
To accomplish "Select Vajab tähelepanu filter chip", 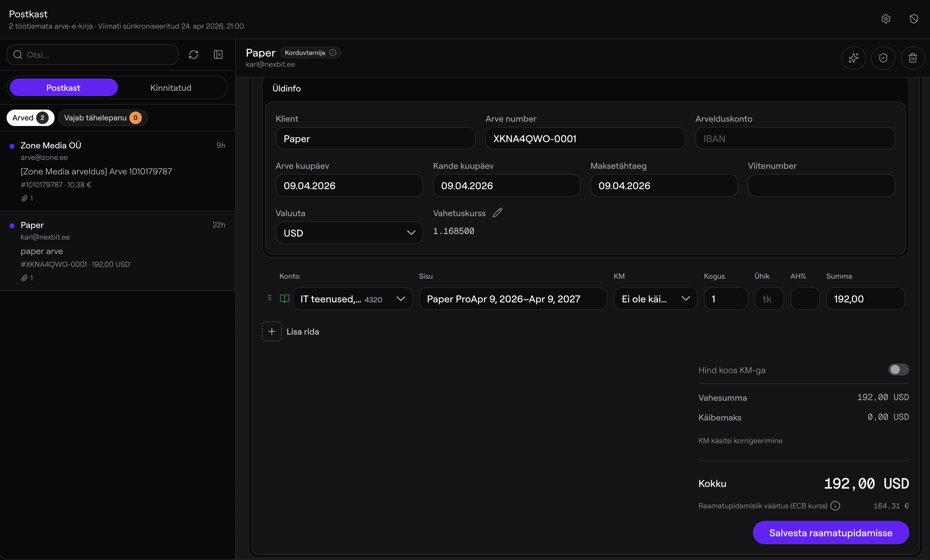I will point(103,118).
